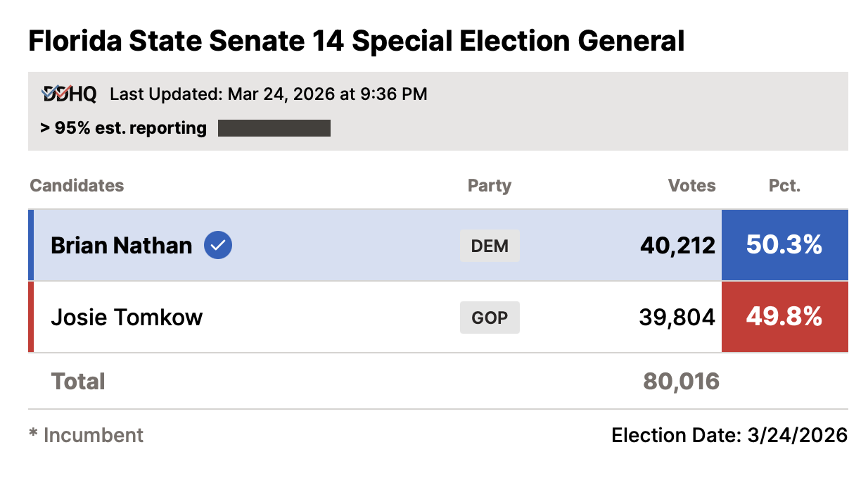Image resolution: width=868 pixels, height=490 pixels.
Task: Click the red 49.8% percentage box
Action: pos(784,317)
